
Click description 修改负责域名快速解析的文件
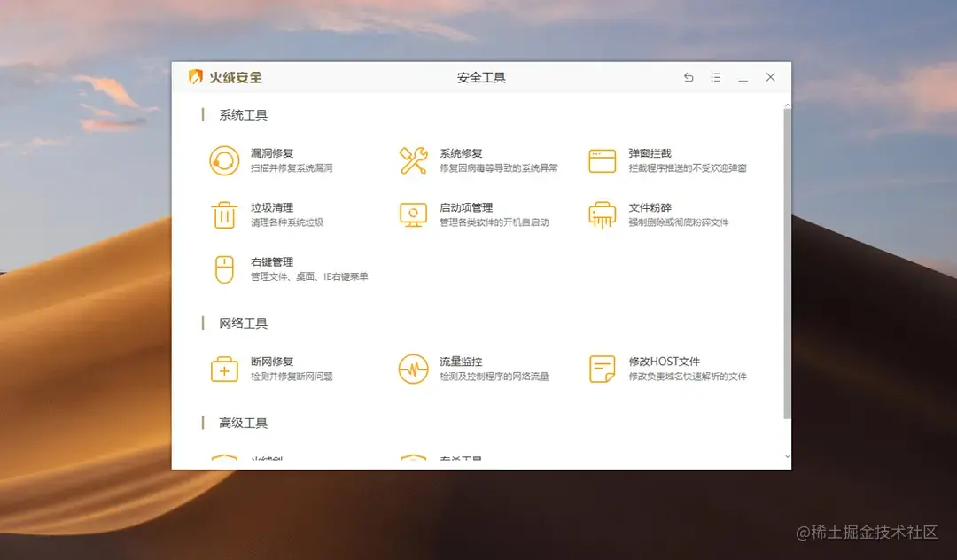[x=688, y=377]
